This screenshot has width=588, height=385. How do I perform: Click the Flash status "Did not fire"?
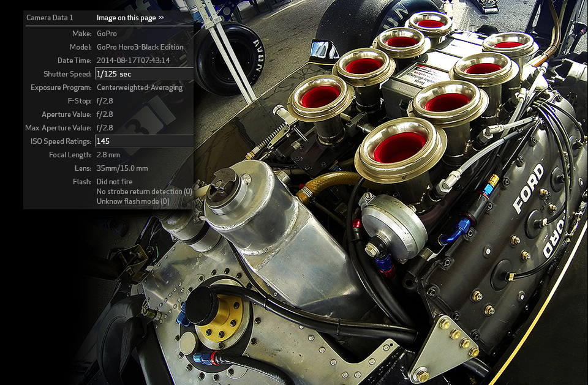point(115,182)
